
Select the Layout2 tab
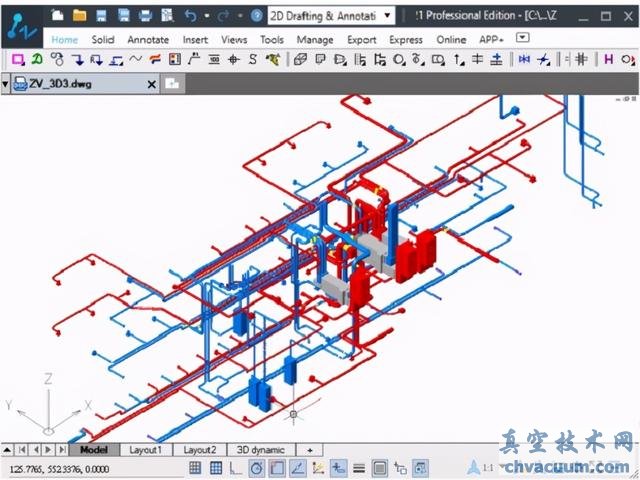[200, 450]
